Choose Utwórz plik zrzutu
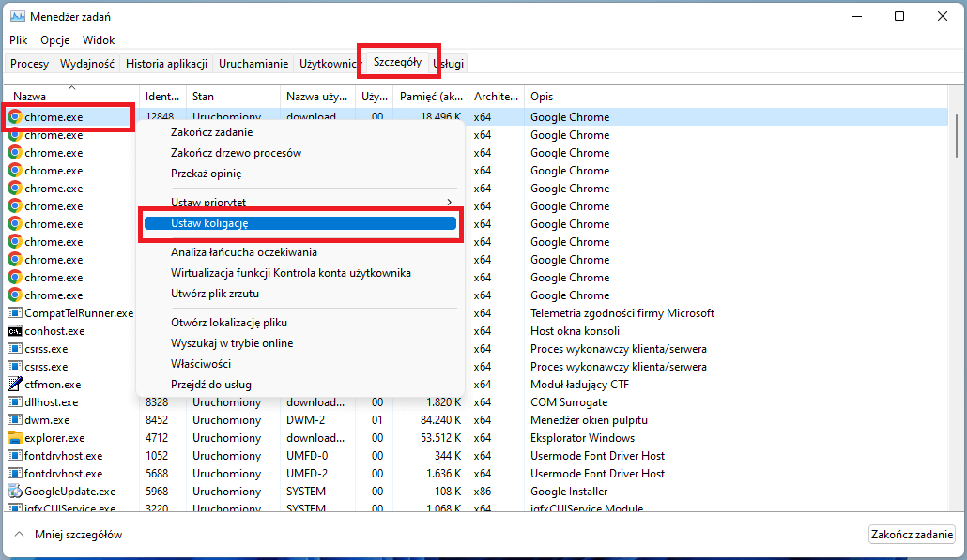 [x=215, y=294]
